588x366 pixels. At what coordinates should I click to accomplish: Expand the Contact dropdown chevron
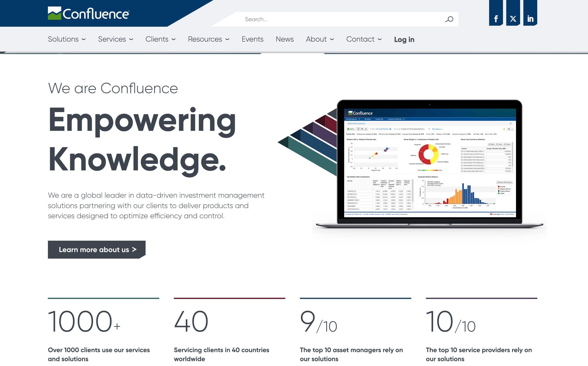[x=379, y=40]
